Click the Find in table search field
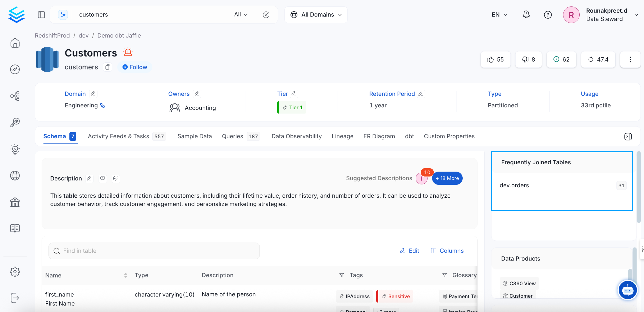This screenshot has height=312, width=644. click(154, 251)
